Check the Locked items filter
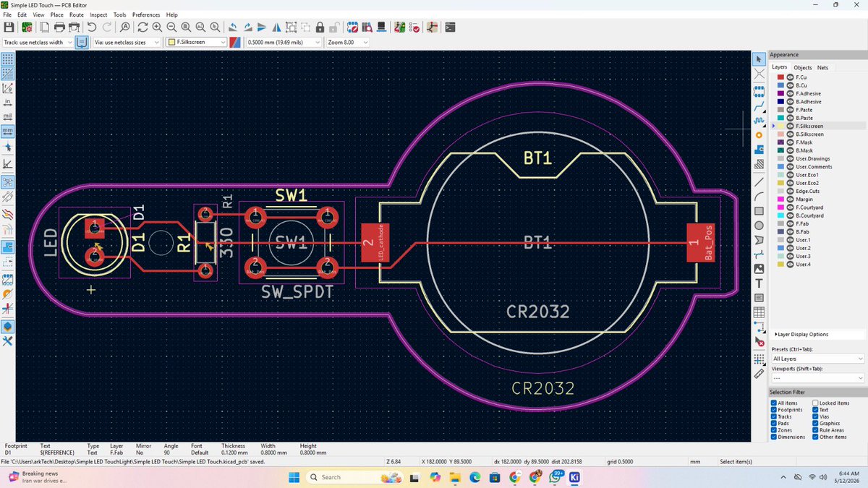Screen dimensions: 868x488 (x=815, y=403)
